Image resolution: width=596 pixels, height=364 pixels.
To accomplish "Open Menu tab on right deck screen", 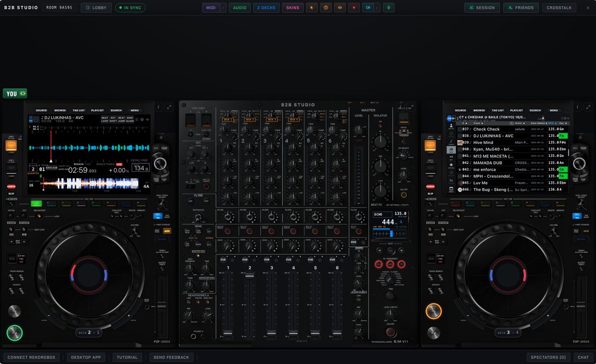I will click(x=554, y=110).
